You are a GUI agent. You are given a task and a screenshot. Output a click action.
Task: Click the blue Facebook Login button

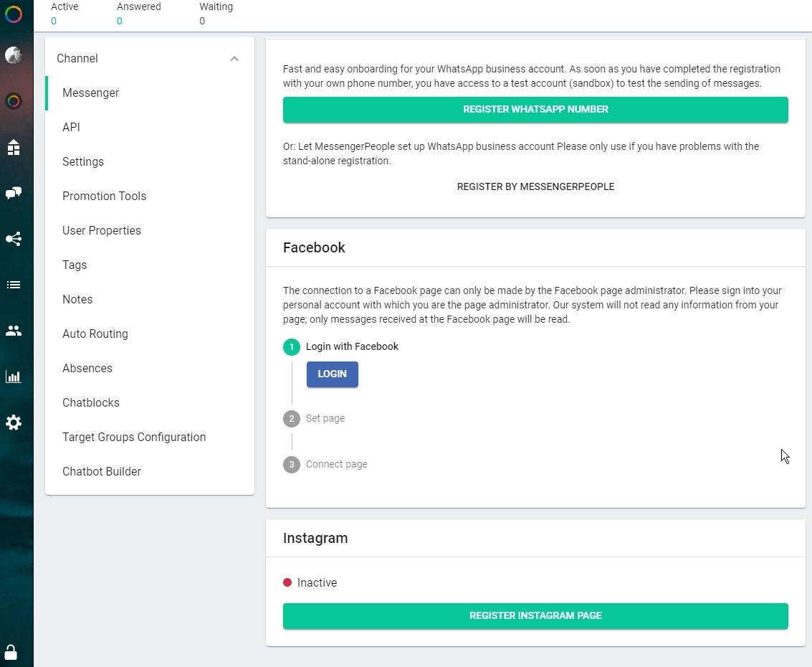pos(332,374)
